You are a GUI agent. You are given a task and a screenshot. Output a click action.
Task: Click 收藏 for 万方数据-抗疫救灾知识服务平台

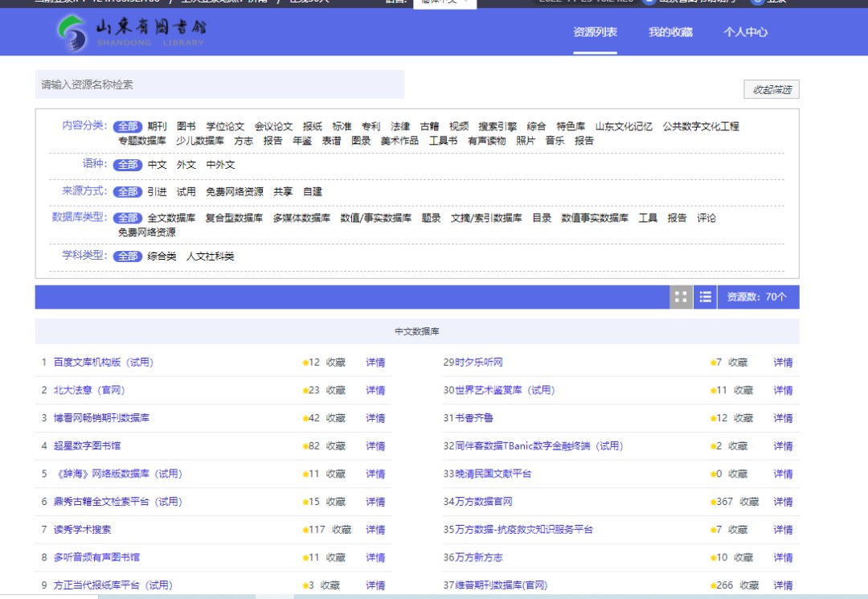(x=738, y=530)
